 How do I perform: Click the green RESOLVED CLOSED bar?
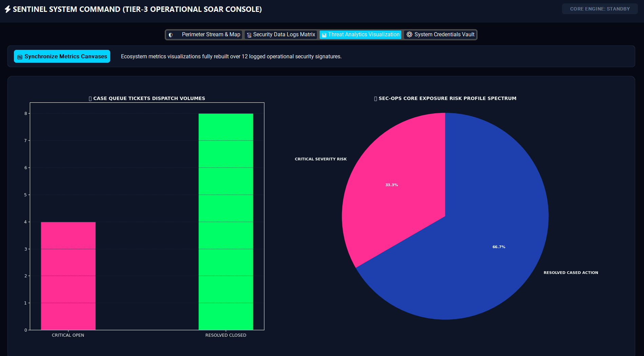(x=226, y=221)
